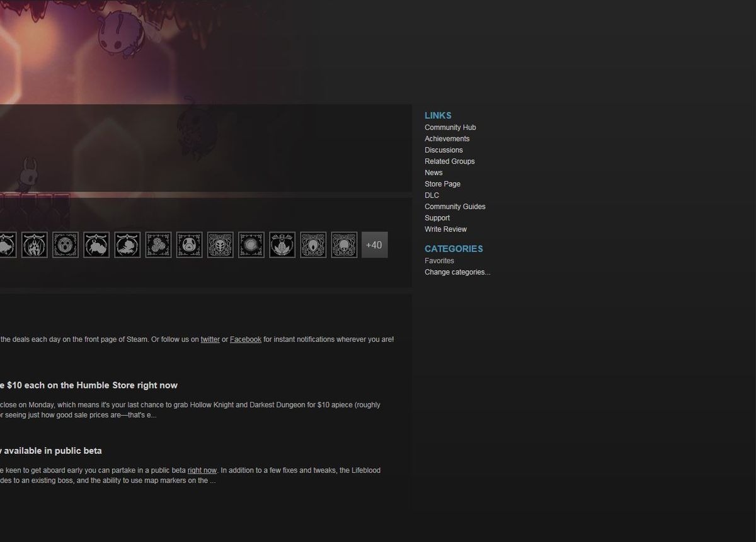Expand the remaining achievements via +40
The width and height of the screenshot is (756, 542).
click(374, 245)
